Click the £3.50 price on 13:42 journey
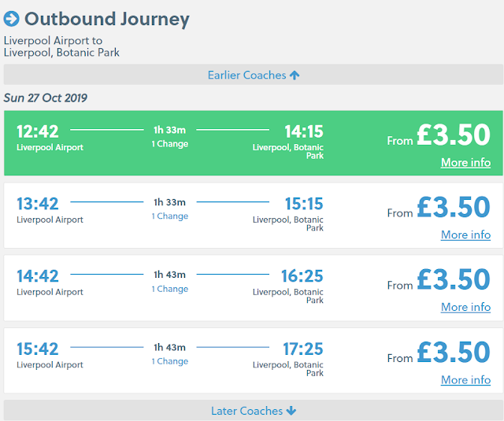504x421 pixels. pyautogui.click(x=453, y=207)
